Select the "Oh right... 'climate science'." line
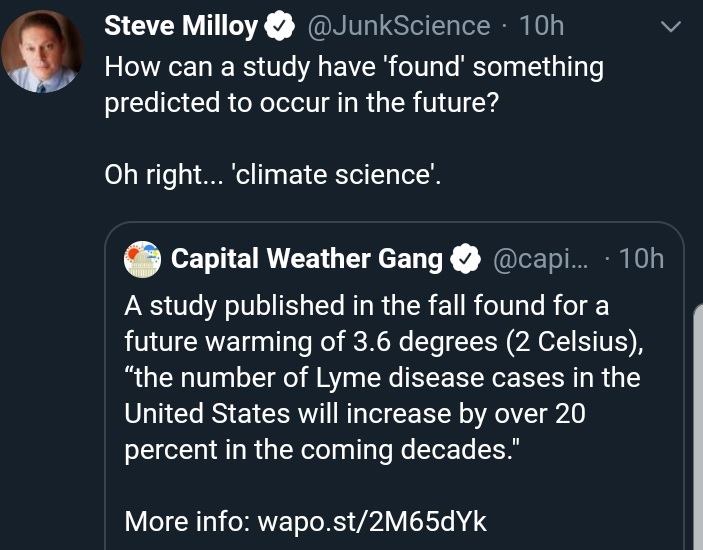Screen dimensions: 703x550 click(273, 174)
